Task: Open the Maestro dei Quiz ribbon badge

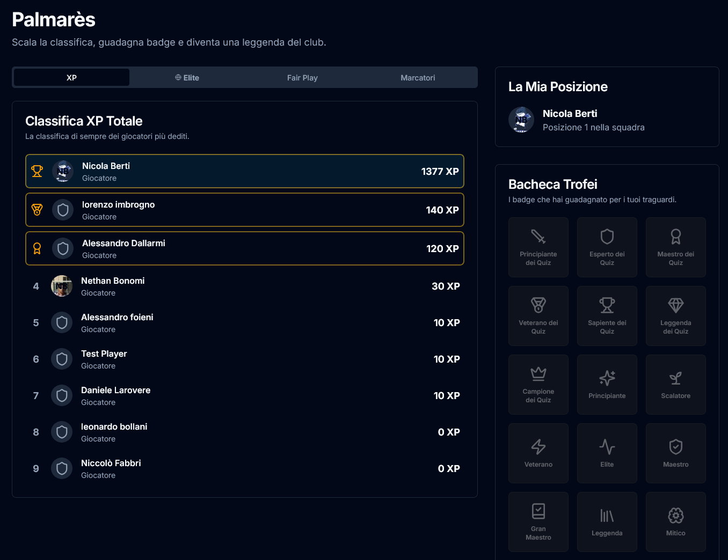Action: tap(675, 247)
